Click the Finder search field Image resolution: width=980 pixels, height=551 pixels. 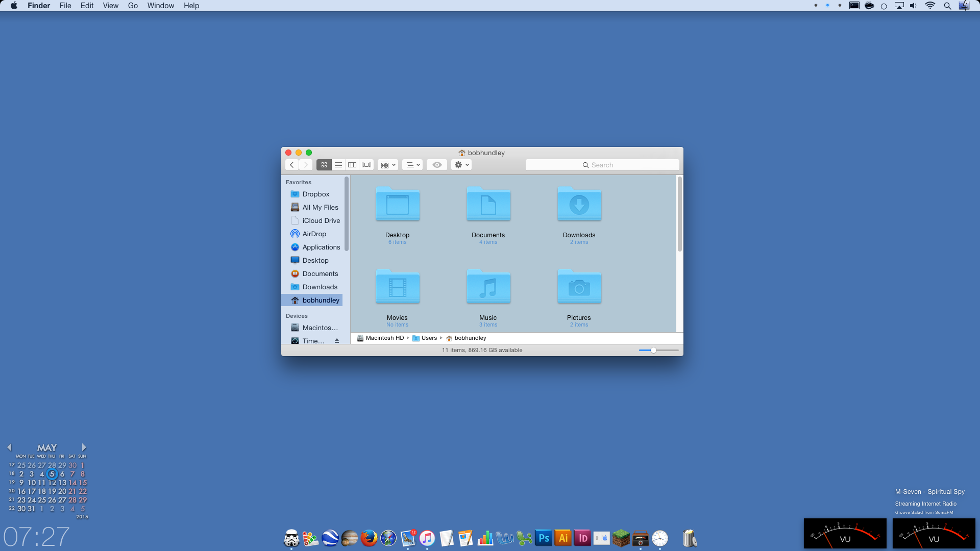coord(602,165)
